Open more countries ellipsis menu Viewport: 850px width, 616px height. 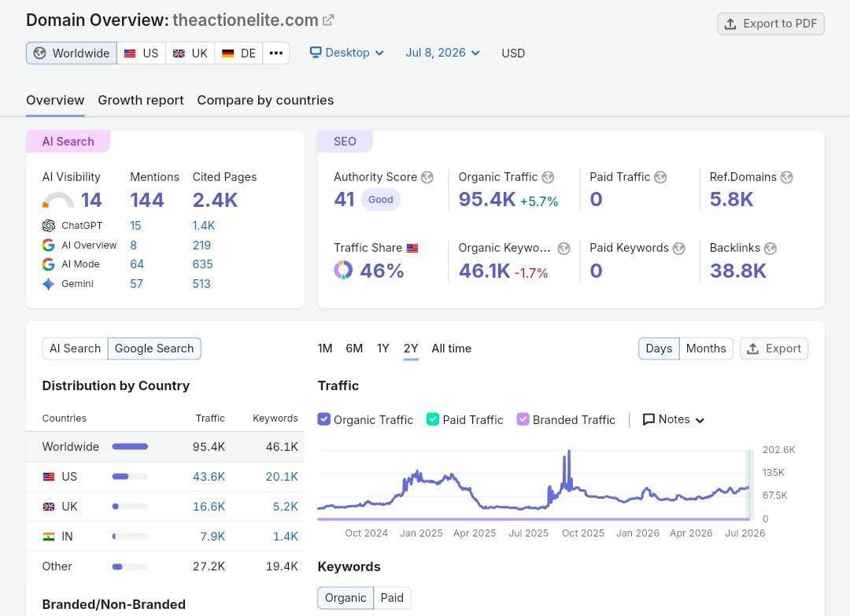point(276,53)
